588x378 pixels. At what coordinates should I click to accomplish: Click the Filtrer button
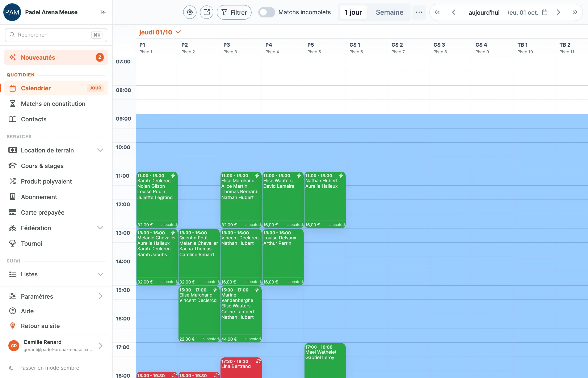click(x=234, y=12)
